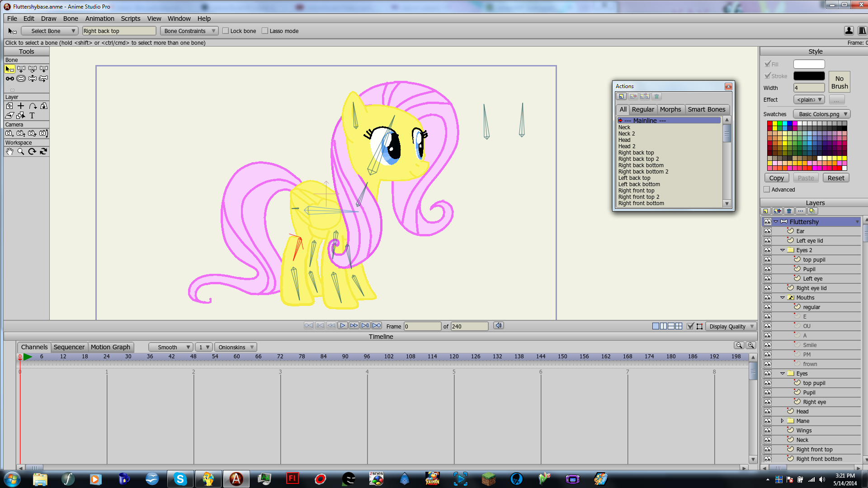The height and width of the screenshot is (488, 868).
Task: Select the Rotate Layer Z tool
Action: click(32, 106)
